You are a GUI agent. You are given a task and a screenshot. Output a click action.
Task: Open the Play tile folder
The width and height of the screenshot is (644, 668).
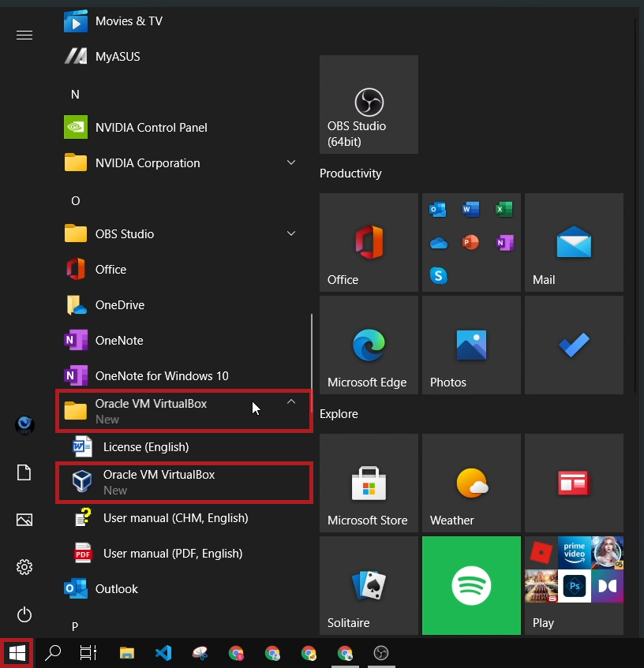[x=574, y=585]
